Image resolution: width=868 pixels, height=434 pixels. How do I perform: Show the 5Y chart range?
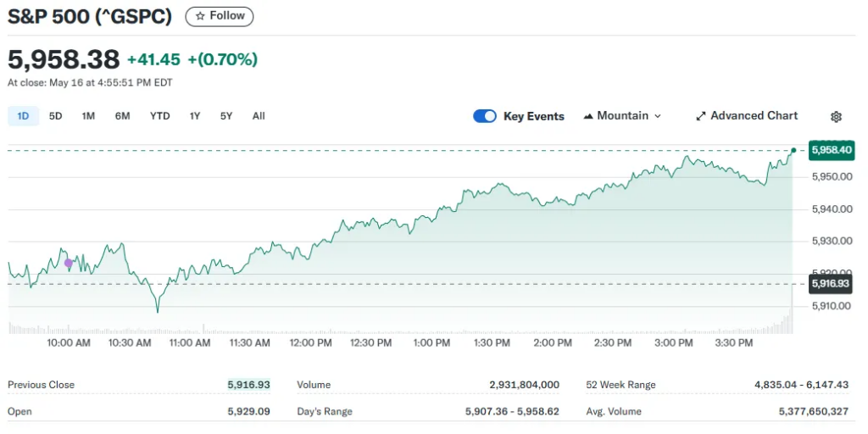pyautogui.click(x=225, y=116)
